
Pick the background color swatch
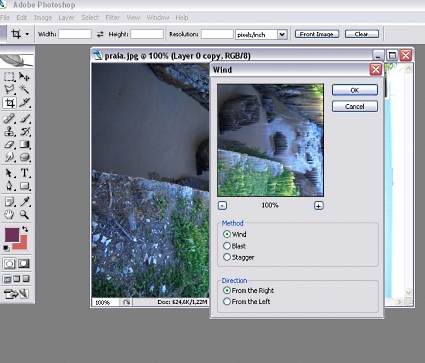22,245
